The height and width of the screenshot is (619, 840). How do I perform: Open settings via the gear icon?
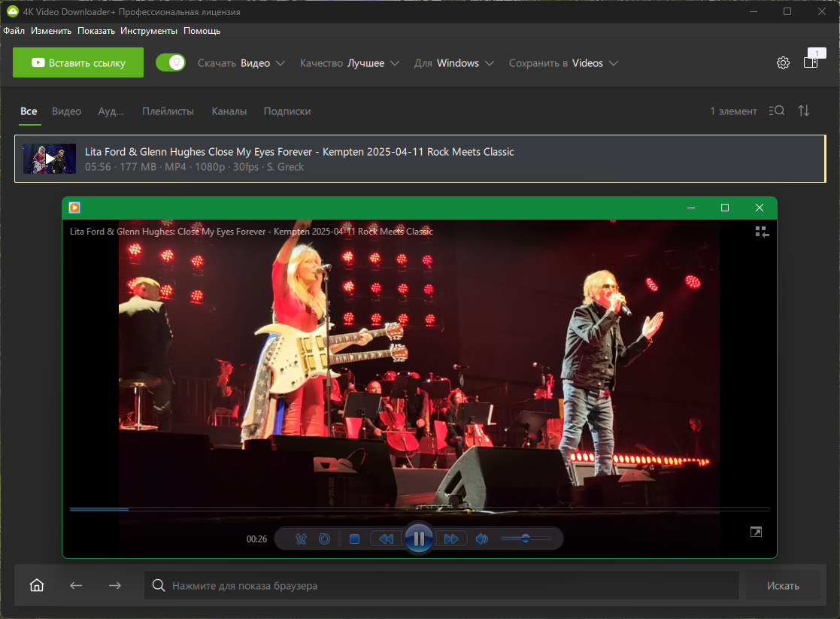coord(783,63)
